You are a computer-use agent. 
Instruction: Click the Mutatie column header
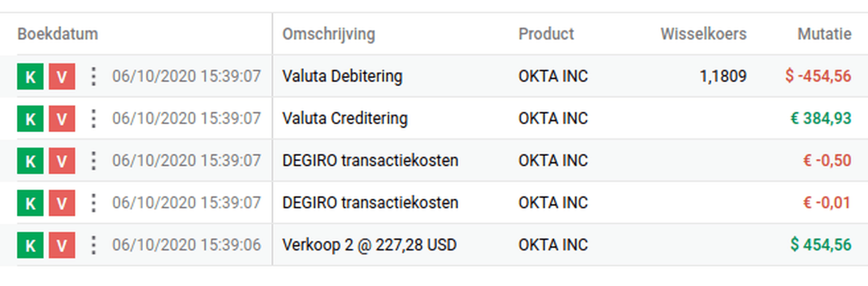coord(824,34)
